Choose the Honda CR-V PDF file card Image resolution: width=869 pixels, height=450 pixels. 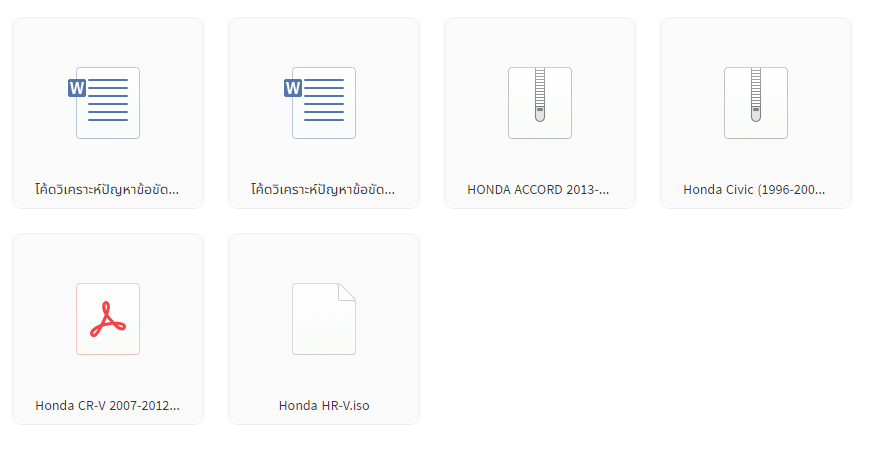coord(108,329)
